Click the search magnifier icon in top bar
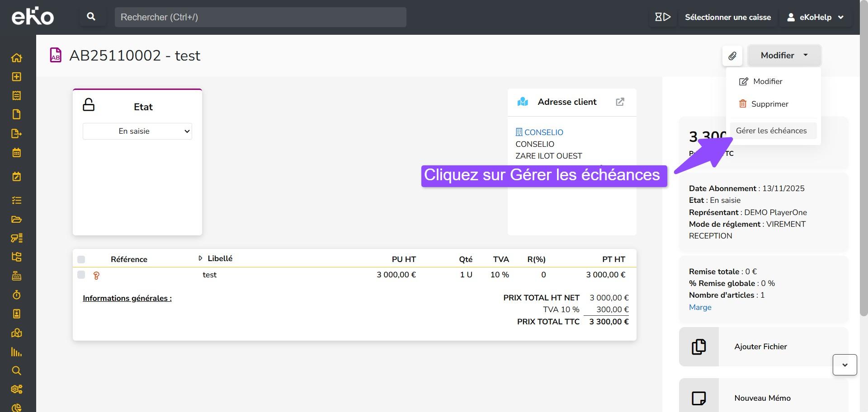The image size is (868, 412). [x=91, y=17]
